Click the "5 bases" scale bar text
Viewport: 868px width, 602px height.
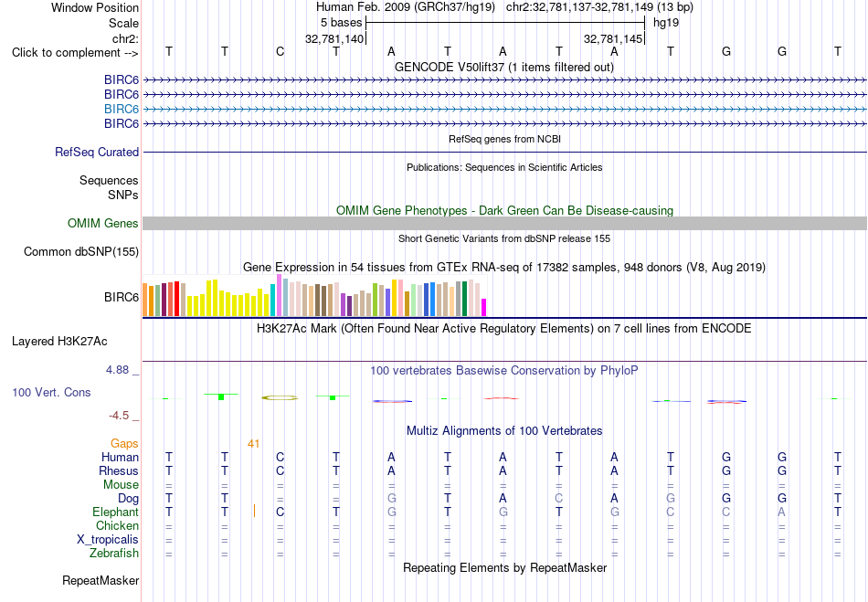coord(341,23)
